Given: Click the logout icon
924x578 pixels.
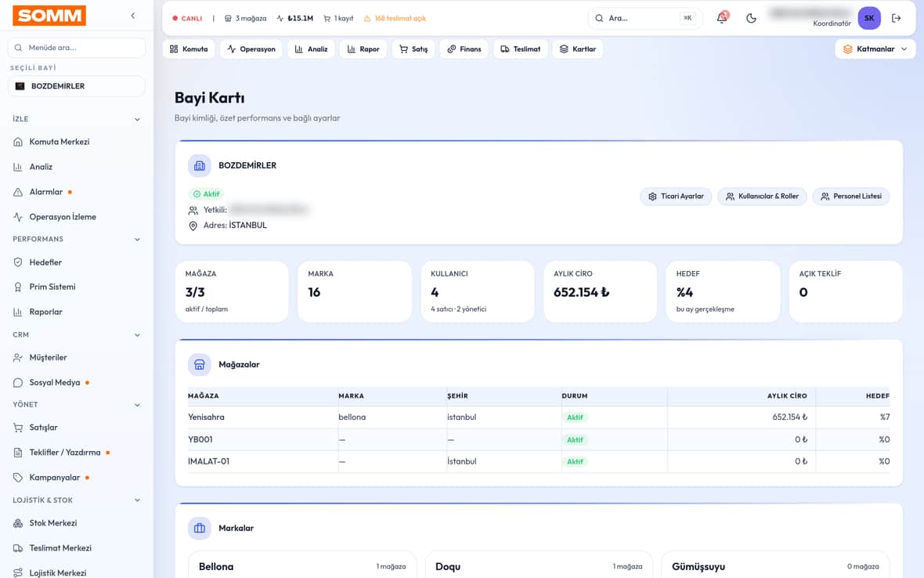Looking at the screenshot, I should (897, 18).
